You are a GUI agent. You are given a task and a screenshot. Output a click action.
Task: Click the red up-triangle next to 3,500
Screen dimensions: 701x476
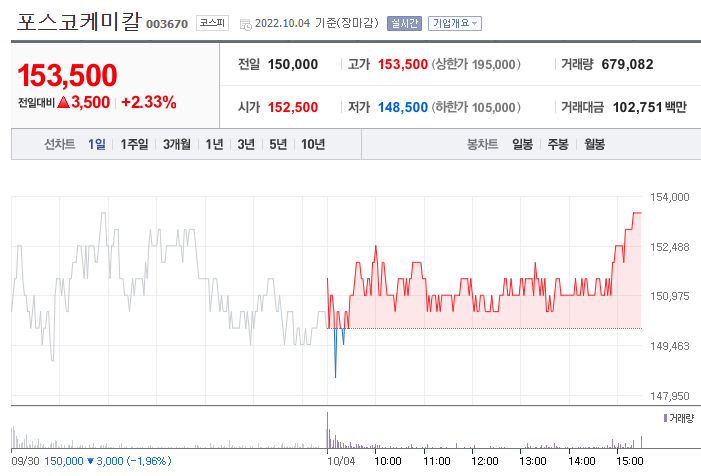[63, 102]
